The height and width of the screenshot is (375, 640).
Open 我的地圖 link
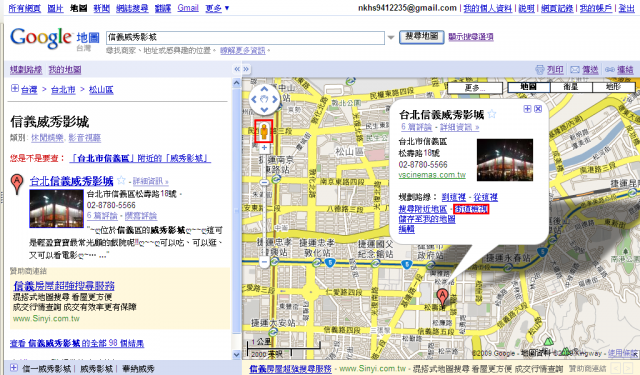65,69
